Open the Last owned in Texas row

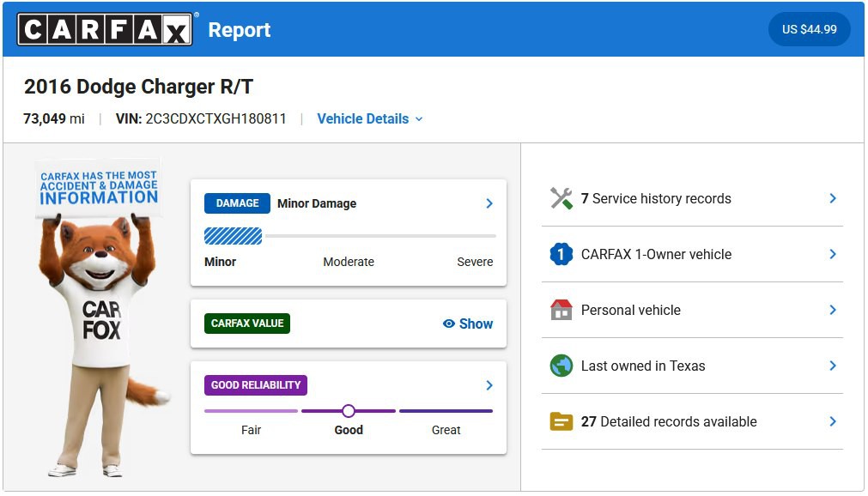point(692,366)
